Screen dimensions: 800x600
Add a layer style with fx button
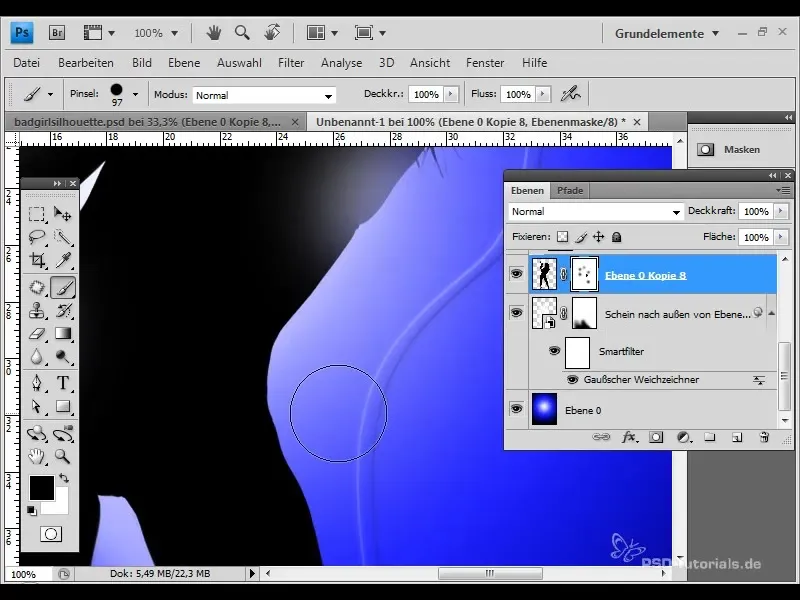click(629, 437)
